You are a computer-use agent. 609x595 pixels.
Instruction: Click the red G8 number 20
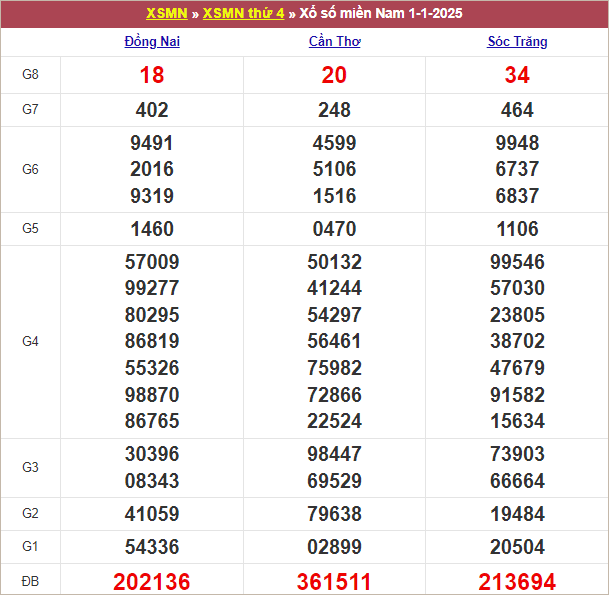coord(334,75)
